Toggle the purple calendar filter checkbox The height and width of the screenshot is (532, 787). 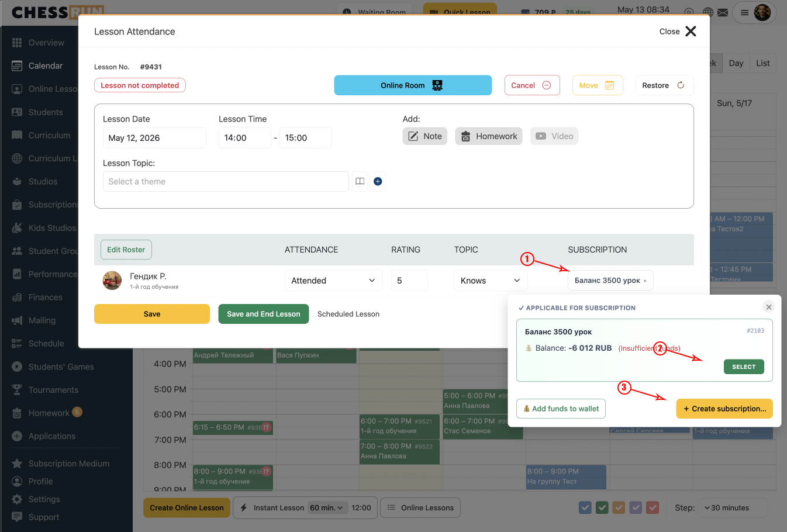tap(636, 507)
